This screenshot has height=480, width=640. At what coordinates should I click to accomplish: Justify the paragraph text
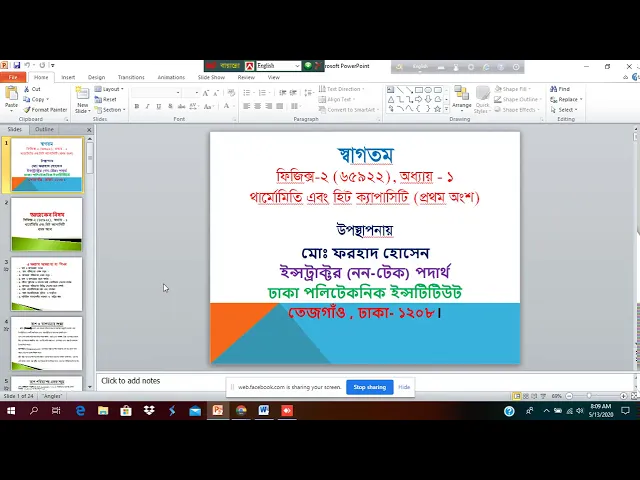click(x=280, y=106)
